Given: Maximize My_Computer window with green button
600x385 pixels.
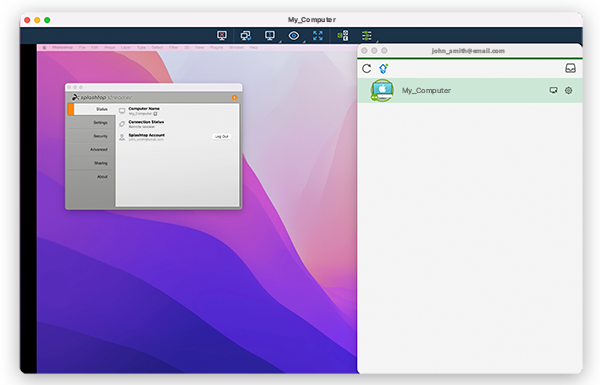Looking at the screenshot, I should coord(47,20).
